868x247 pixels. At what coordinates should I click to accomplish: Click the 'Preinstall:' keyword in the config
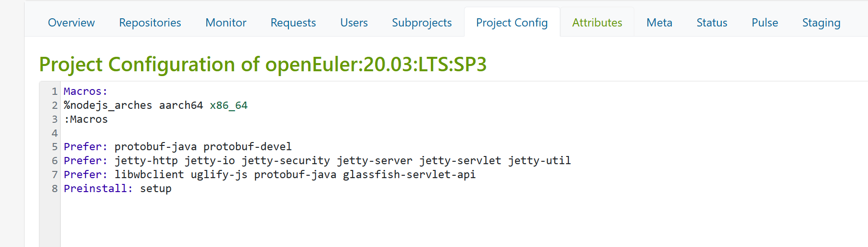(x=98, y=189)
